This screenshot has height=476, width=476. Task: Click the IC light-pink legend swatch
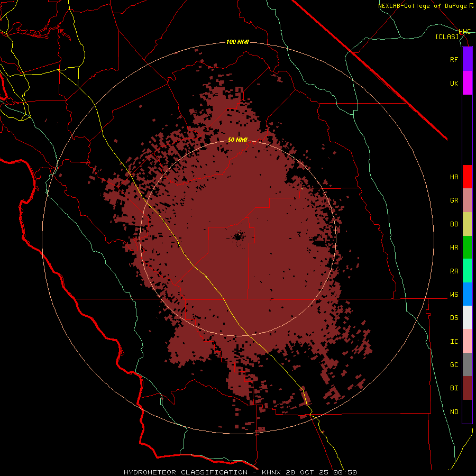(x=467, y=341)
